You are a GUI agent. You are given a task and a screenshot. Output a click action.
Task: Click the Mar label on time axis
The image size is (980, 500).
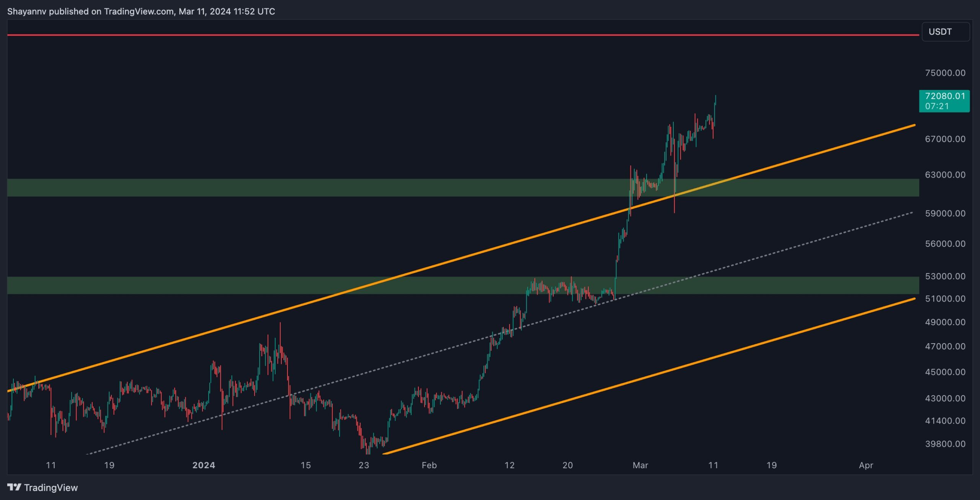[640, 465]
